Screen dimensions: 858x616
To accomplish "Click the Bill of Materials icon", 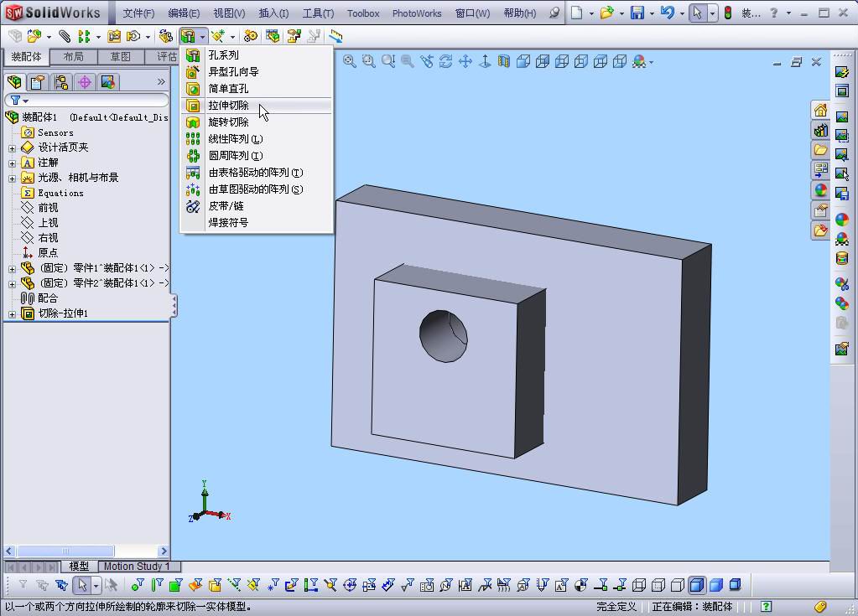I will [273, 36].
